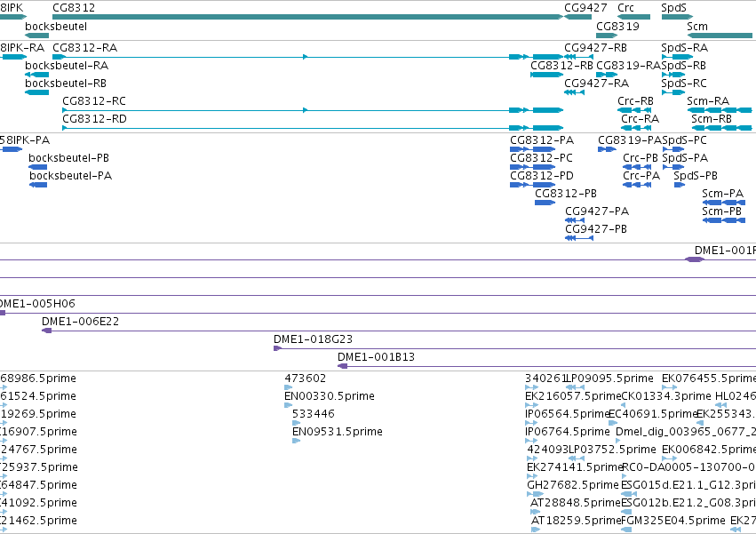Click the CG8312-RD transcript label
The image size is (756, 534).
coord(94,119)
